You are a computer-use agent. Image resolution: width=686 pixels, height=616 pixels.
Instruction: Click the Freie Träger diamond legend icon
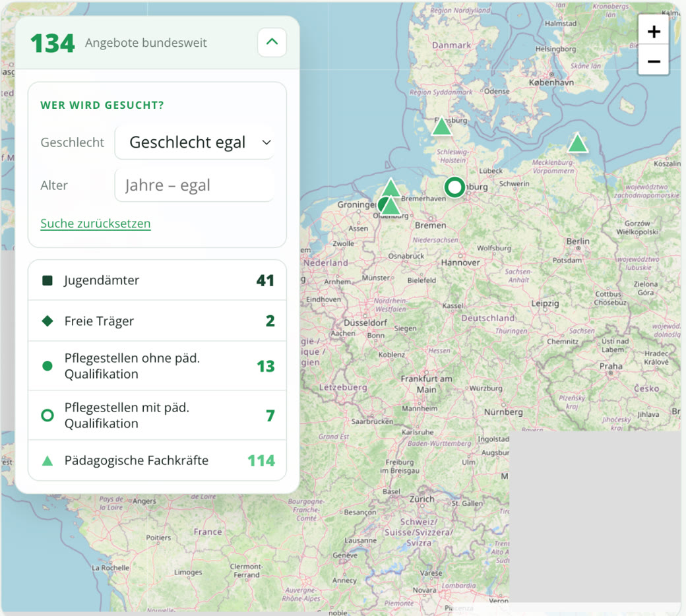point(47,321)
